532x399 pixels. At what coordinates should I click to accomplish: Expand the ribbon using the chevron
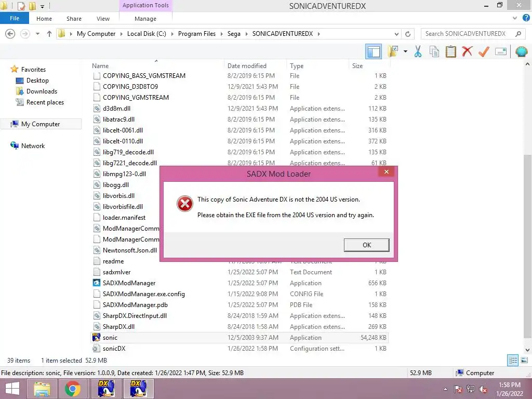click(x=515, y=18)
